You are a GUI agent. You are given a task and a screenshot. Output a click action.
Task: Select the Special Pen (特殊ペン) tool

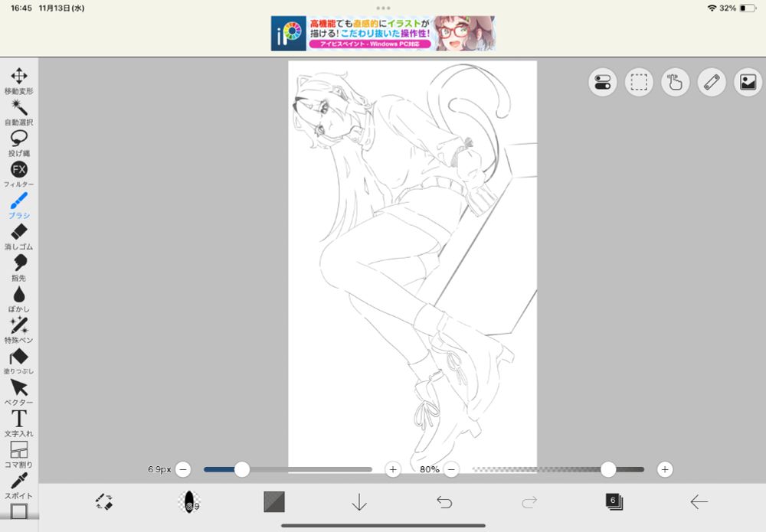(x=19, y=330)
